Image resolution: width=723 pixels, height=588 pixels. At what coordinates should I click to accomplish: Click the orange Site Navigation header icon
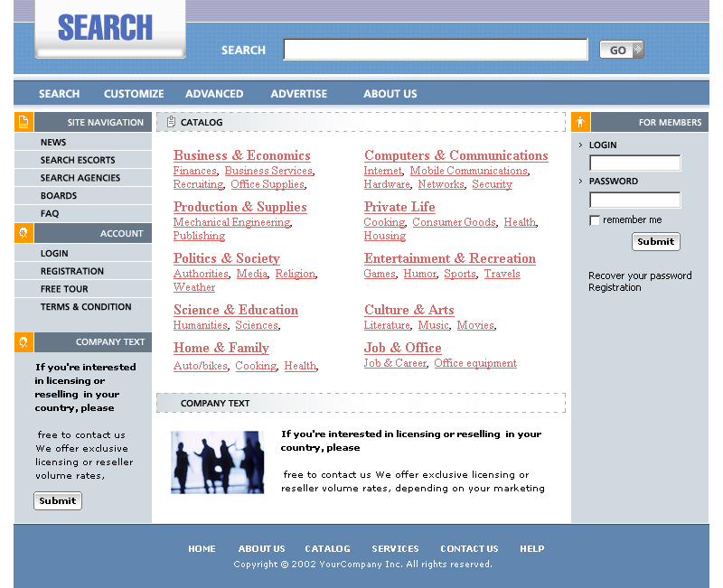[23, 122]
